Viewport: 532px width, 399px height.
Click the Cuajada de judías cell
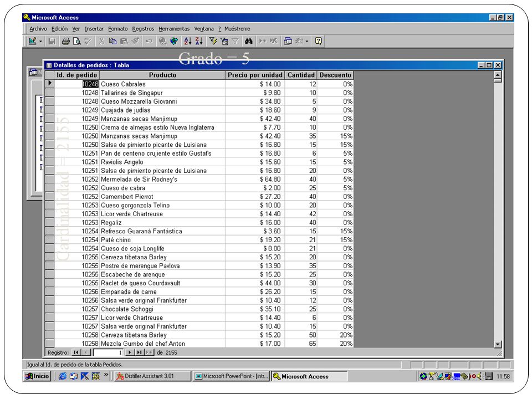coord(162,110)
